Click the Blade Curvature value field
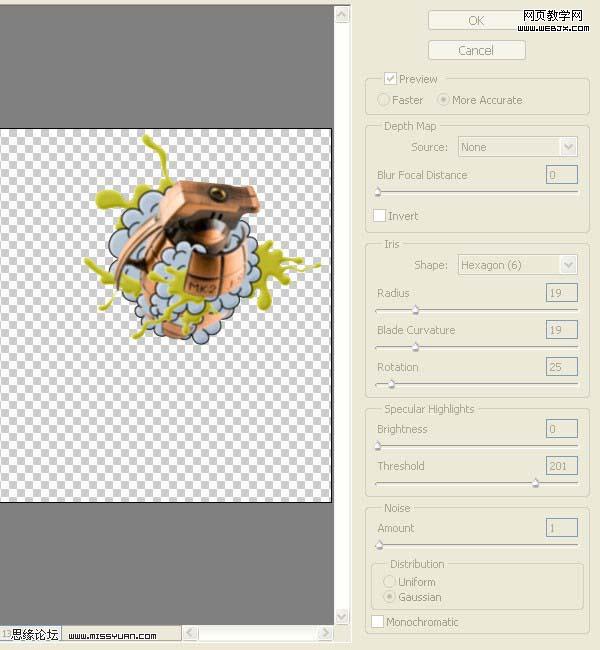The image size is (600, 650). pos(561,330)
